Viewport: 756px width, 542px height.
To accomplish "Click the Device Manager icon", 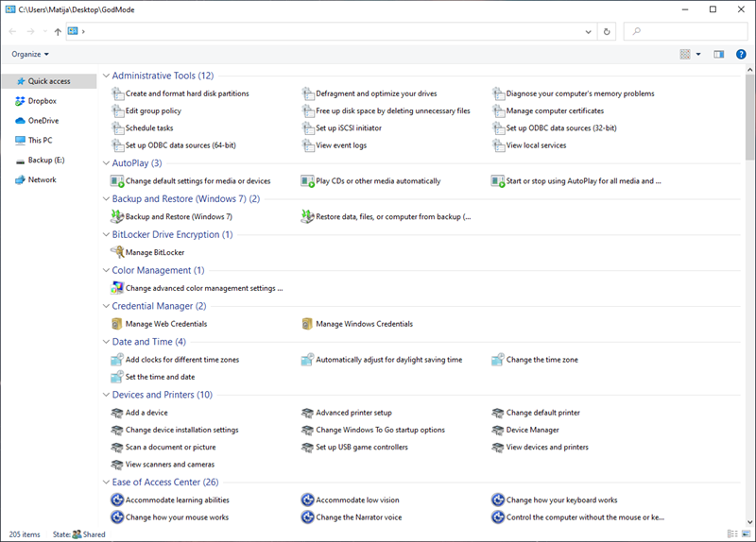I will click(498, 430).
